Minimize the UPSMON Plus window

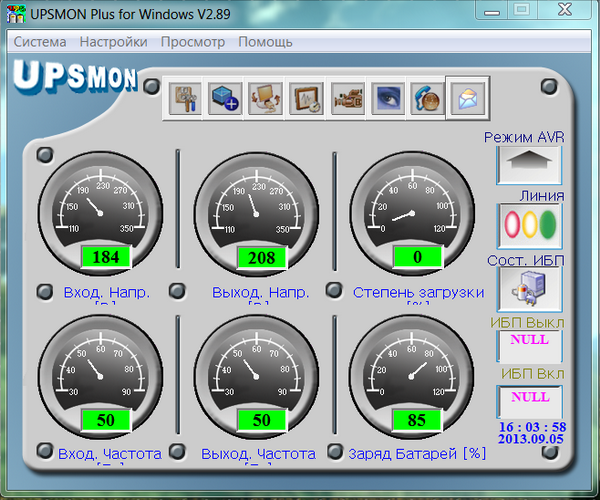tap(491, 10)
